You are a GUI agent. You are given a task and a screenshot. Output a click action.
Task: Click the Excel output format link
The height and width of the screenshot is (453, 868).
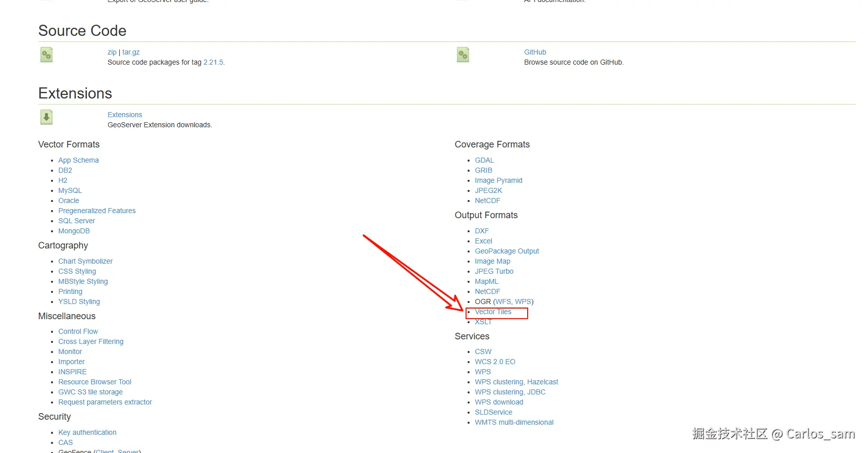(483, 241)
